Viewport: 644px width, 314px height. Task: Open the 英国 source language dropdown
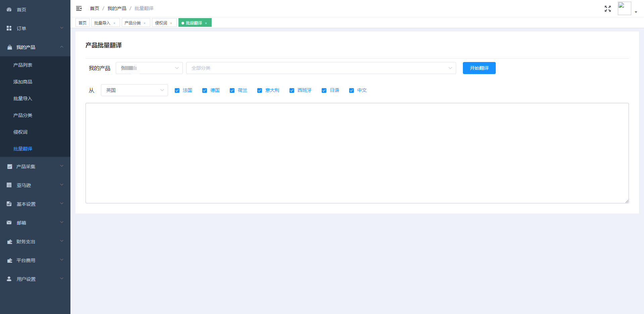tap(134, 90)
